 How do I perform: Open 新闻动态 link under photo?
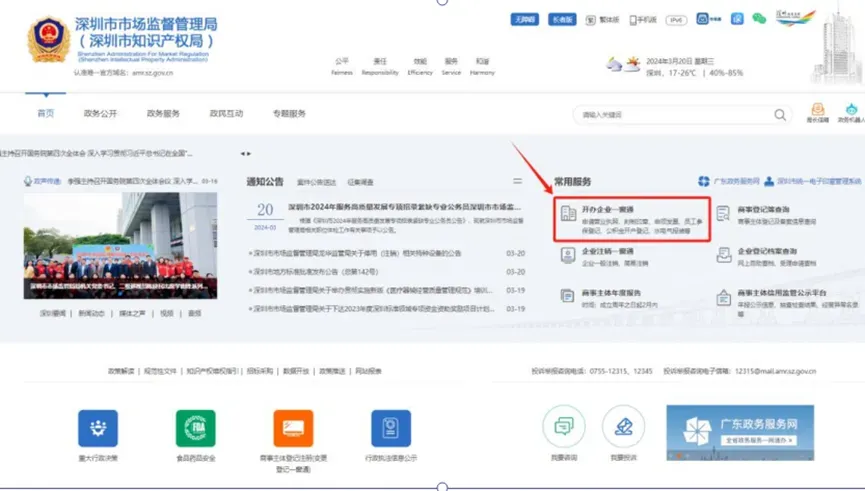(x=91, y=313)
